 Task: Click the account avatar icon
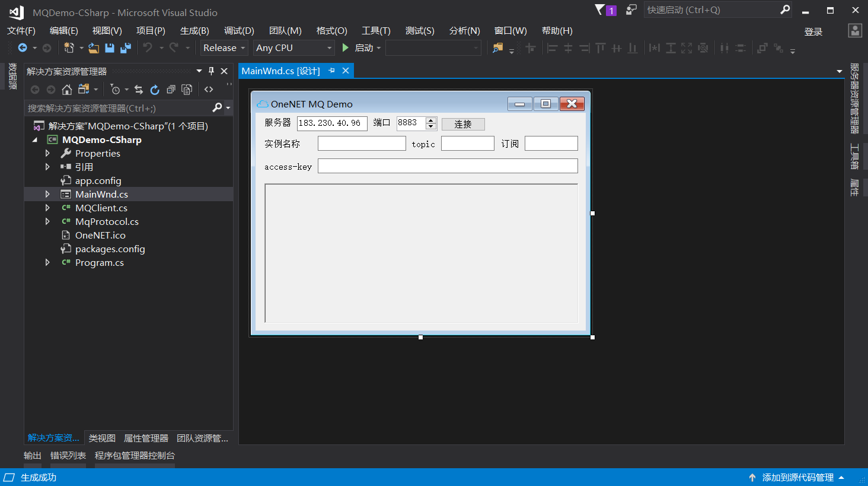click(x=855, y=31)
